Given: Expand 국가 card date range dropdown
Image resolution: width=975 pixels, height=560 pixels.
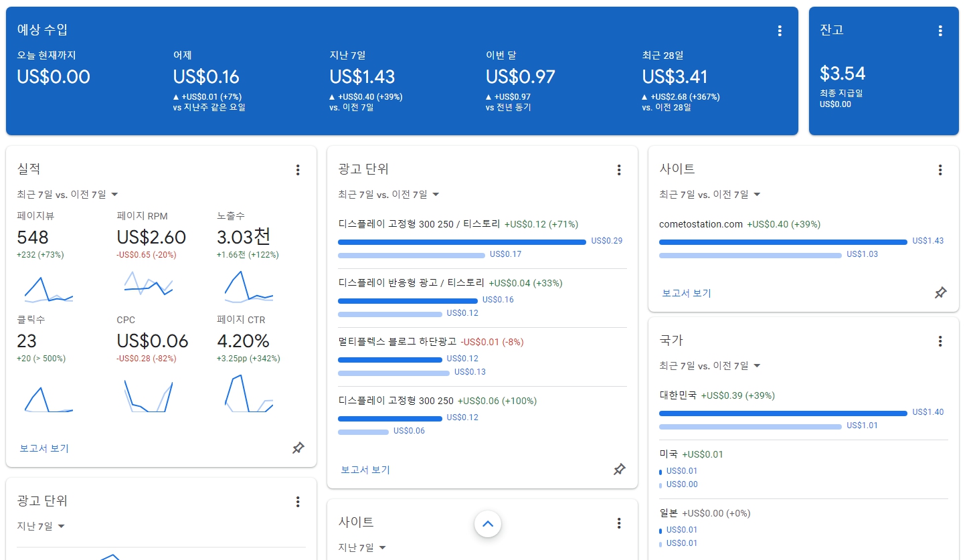Looking at the screenshot, I should 710,366.
